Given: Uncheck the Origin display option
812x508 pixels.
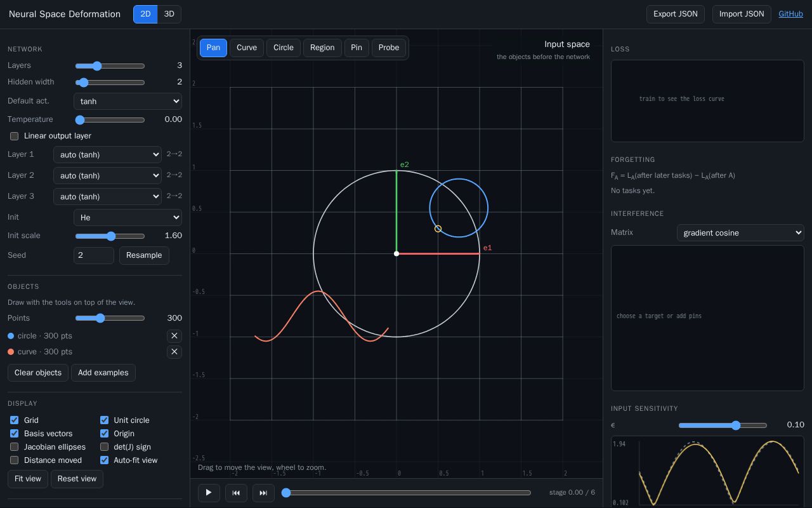Looking at the screenshot, I should coord(104,434).
